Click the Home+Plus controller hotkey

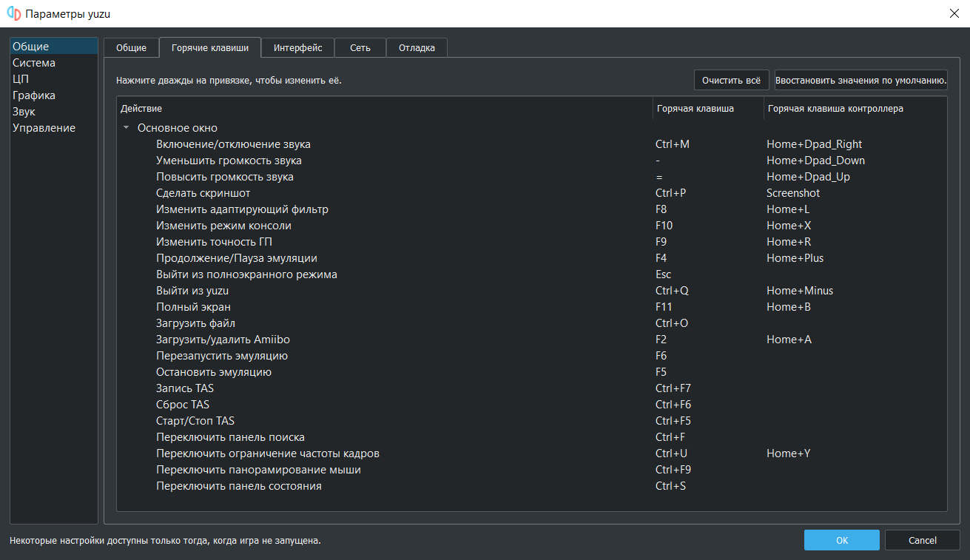[795, 258]
